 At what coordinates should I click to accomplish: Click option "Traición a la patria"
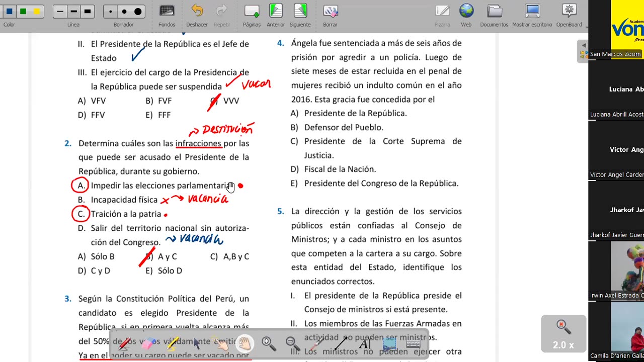pos(126,214)
